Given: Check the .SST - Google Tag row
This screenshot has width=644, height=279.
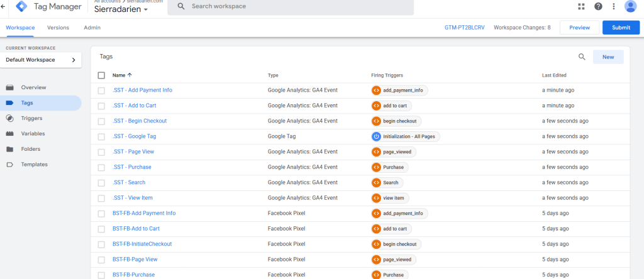Looking at the screenshot, I should [x=101, y=136].
